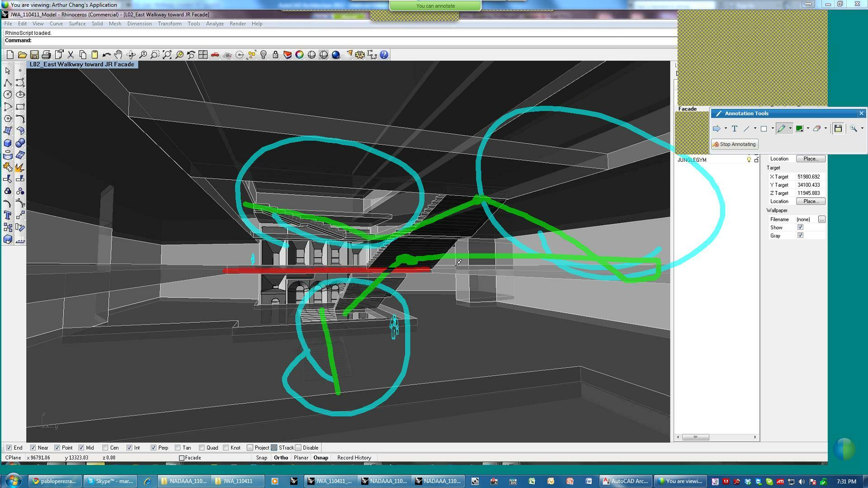Image resolution: width=868 pixels, height=488 pixels.
Task: Save the model using main toolbar diskette
Action: [x=34, y=55]
